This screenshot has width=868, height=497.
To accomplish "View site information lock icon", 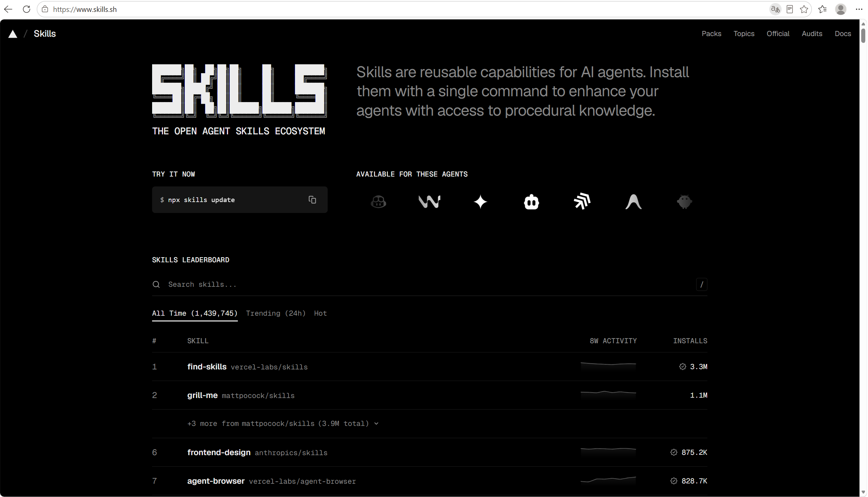I will (x=45, y=9).
